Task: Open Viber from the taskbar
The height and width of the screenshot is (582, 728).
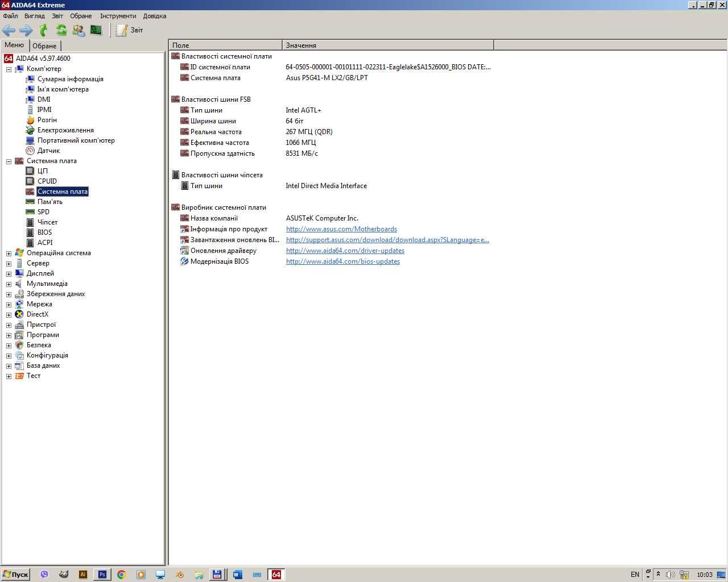Action: coord(44,575)
